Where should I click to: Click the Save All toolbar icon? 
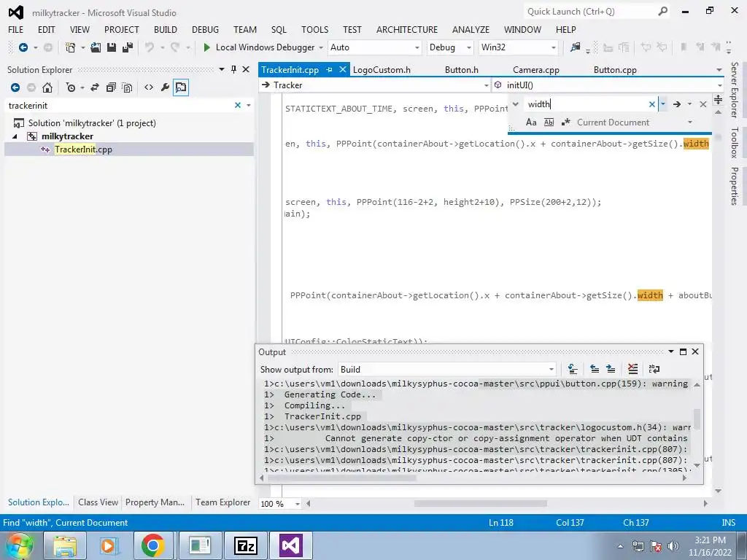point(128,47)
